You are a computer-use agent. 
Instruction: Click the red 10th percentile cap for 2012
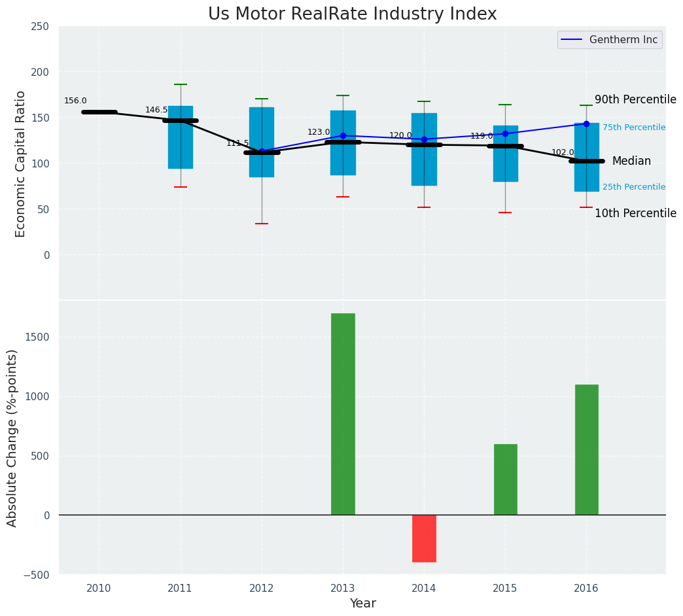tap(262, 224)
